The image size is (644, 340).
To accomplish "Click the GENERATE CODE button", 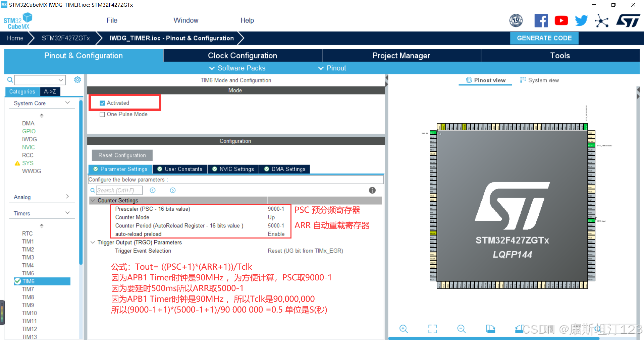I will (x=544, y=38).
